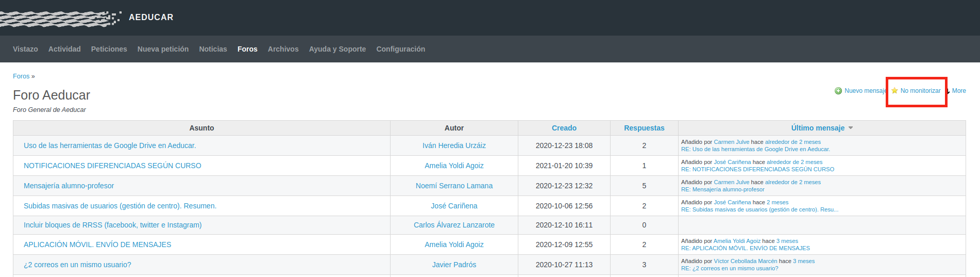Go to the Peticiones menu item
Image resolution: width=980 pixels, height=277 pixels.
point(109,49)
